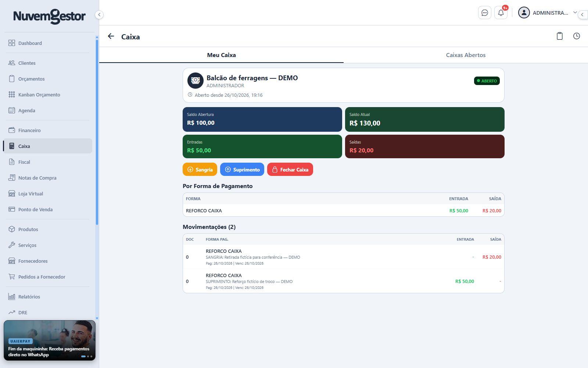The width and height of the screenshot is (588, 368).
Task: Switch to Meu Caixa tab
Action: (221, 55)
